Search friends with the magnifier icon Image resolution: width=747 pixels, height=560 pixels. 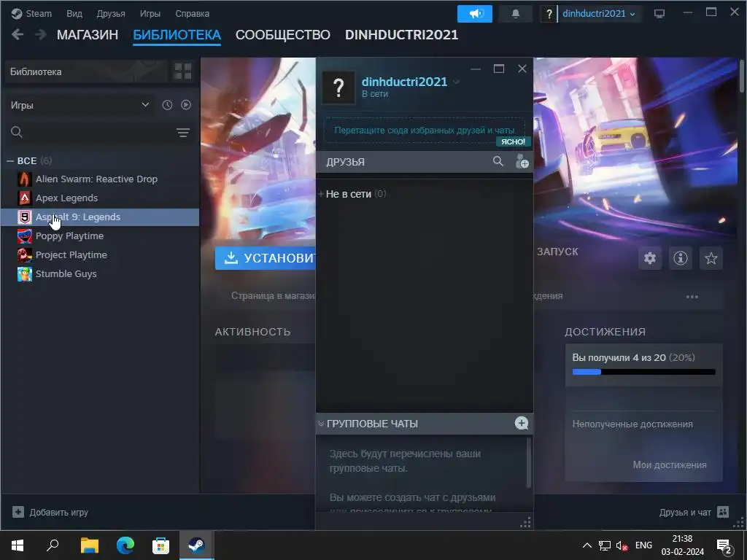point(498,161)
